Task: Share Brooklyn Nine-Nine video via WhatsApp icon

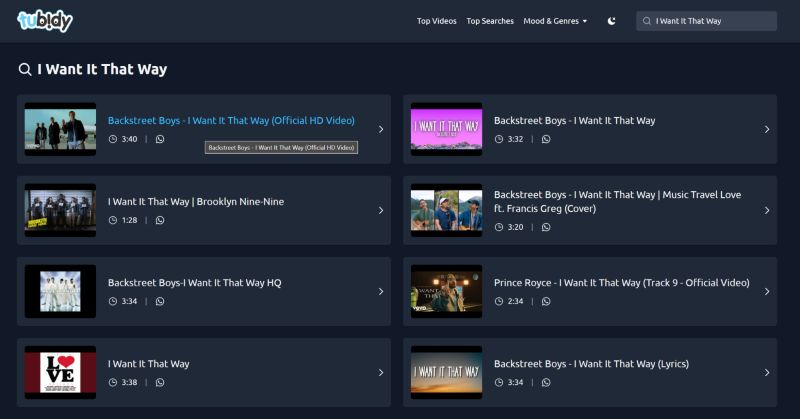Action: click(x=160, y=220)
